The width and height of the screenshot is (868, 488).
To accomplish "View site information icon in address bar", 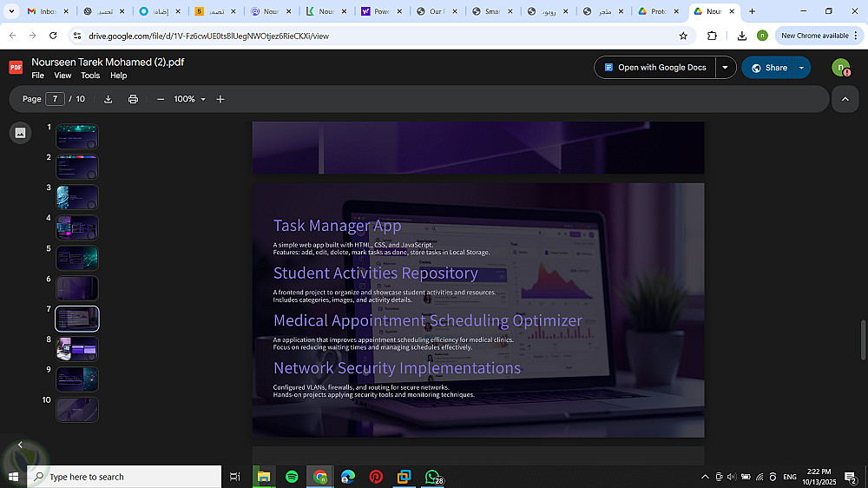I will (77, 36).
